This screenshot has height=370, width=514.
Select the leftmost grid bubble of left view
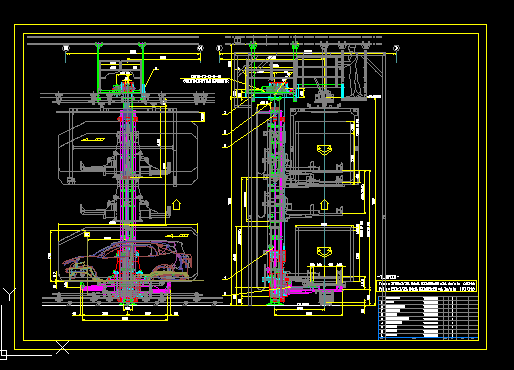(66, 49)
